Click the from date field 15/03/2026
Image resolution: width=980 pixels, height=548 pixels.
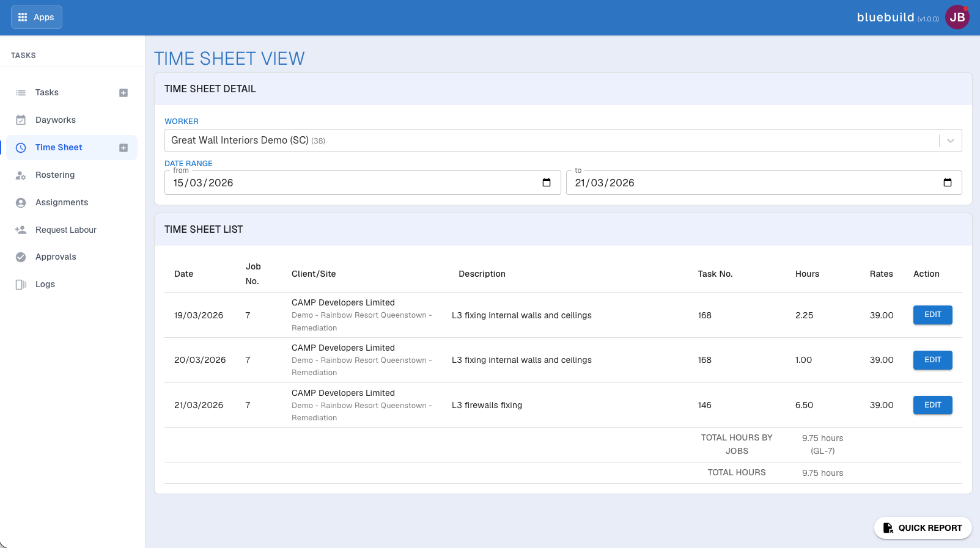click(x=363, y=183)
